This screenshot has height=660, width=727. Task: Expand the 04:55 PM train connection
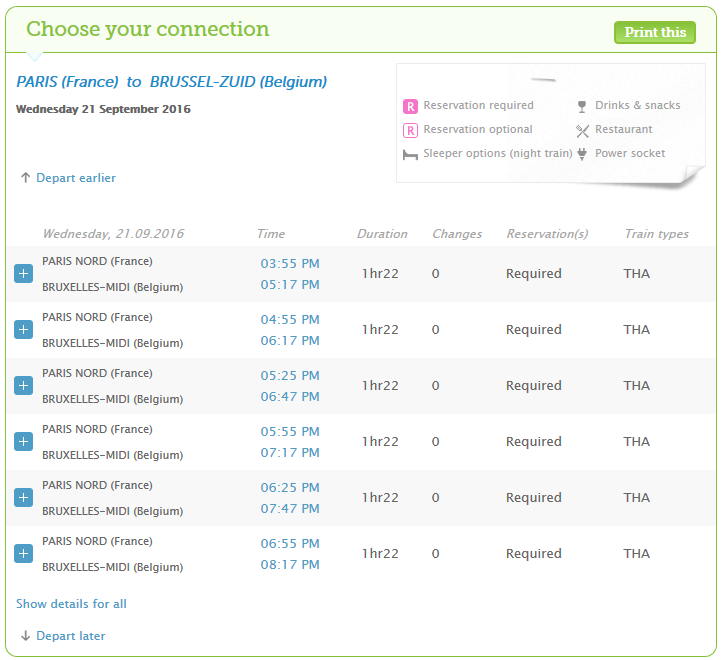(x=23, y=330)
